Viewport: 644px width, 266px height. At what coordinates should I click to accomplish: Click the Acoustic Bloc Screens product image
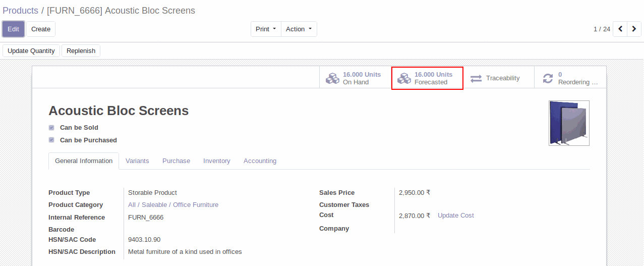pos(569,123)
